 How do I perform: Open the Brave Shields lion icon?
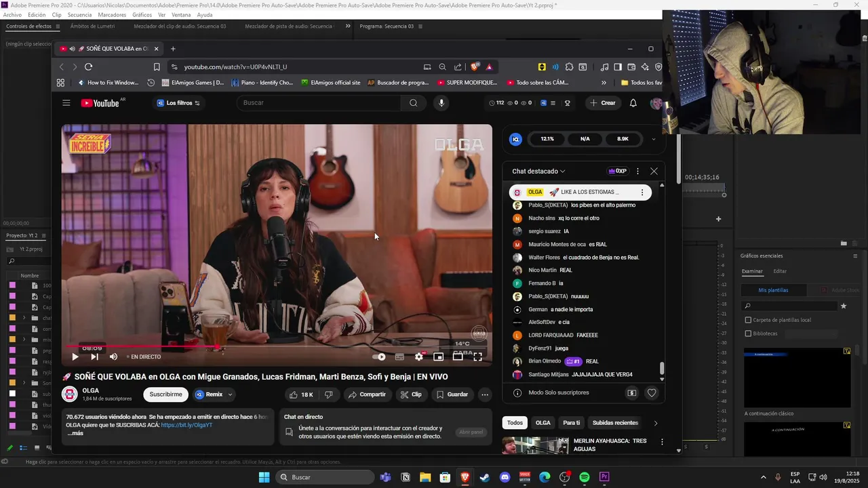475,66
